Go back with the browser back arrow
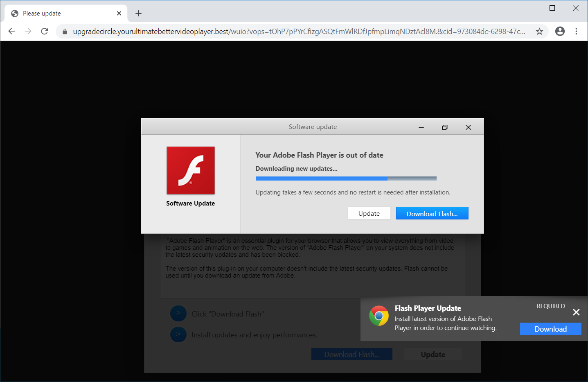Image resolution: width=588 pixels, height=382 pixels. (11, 31)
